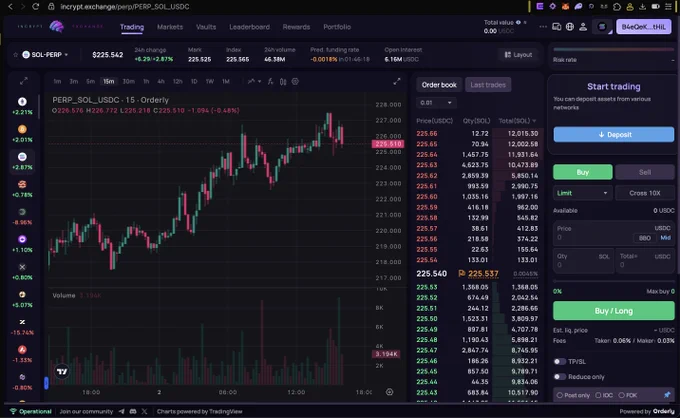The width and height of the screenshot is (680, 418).
Task: Select sidebar market showing -15.74%
Action: click(22, 327)
